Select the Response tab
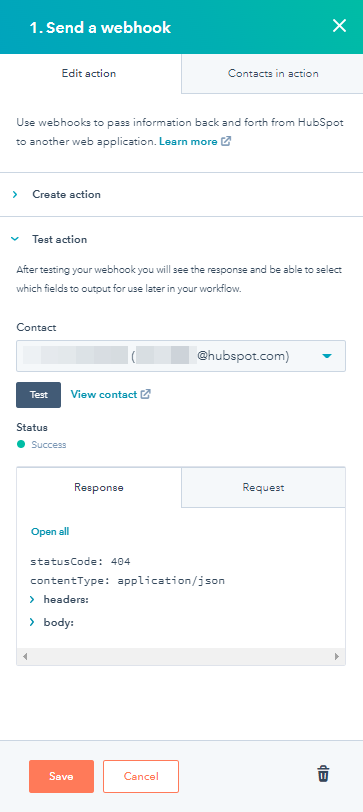The height and width of the screenshot is (812, 363). click(99, 487)
